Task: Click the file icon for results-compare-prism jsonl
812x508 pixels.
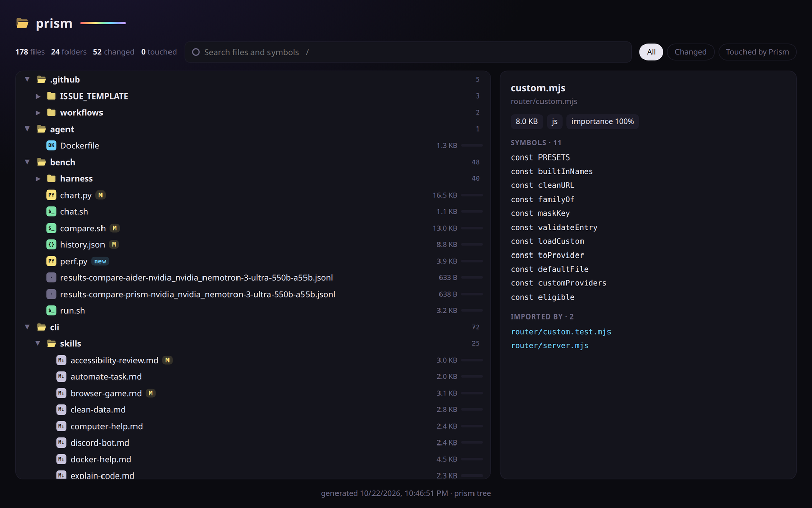Action: (x=51, y=294)
